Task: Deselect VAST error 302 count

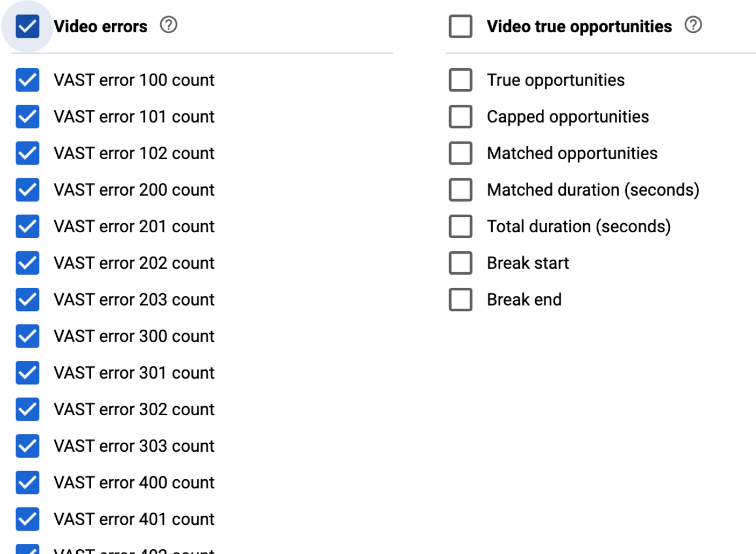Action: [28, 409]
